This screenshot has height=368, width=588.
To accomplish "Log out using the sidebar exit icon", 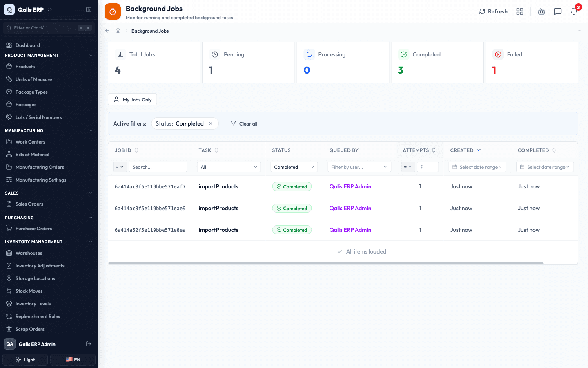I will (x=89, y=344).
